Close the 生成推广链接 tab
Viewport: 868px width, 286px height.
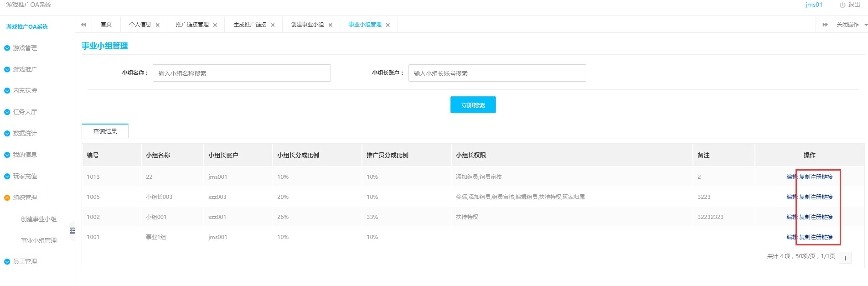(x=273, y=25)
